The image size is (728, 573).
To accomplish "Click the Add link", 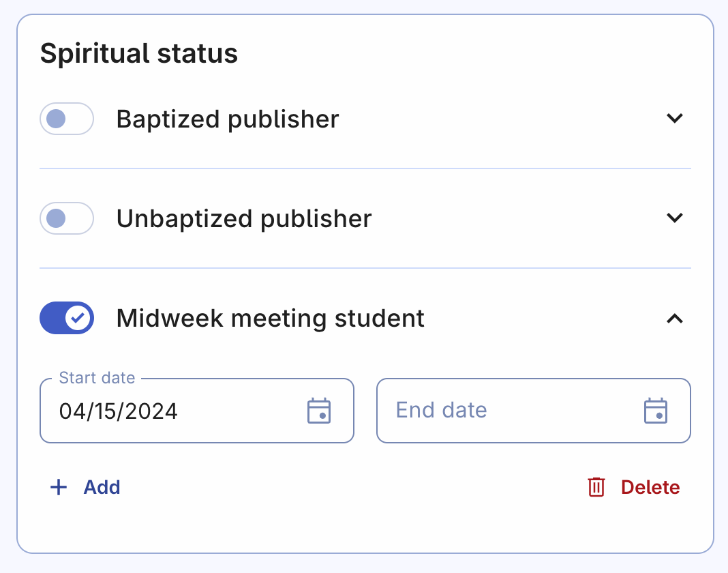I will 101,487.
